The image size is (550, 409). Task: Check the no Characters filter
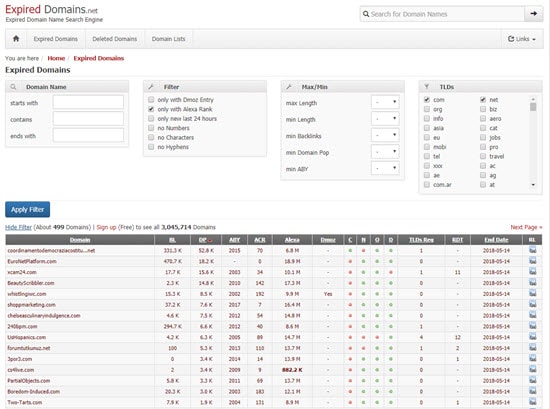151,138
